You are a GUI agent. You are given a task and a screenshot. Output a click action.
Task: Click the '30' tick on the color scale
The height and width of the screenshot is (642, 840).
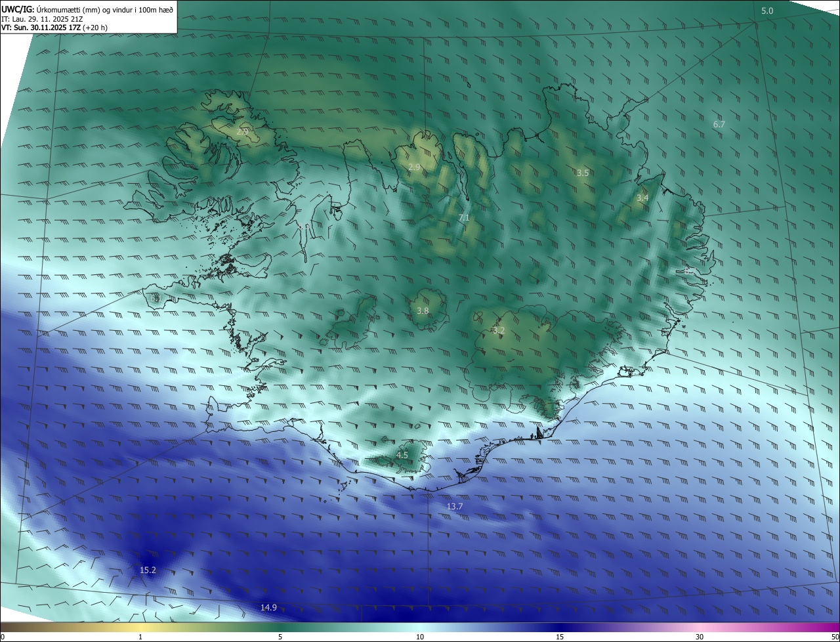click(700, 637)
